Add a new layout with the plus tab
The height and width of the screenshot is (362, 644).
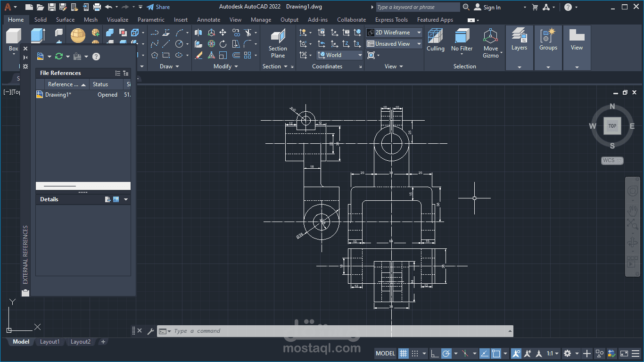pyautogui.click(x=103, y=342)
